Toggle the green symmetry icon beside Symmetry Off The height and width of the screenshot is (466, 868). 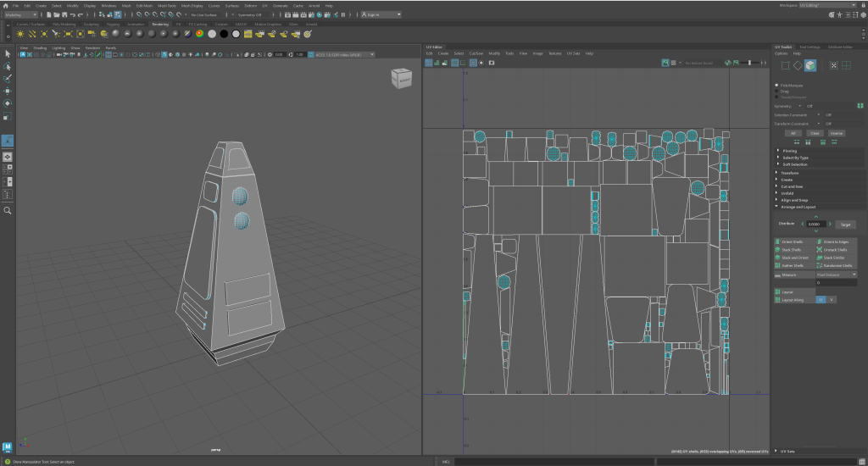pos(860,106)
